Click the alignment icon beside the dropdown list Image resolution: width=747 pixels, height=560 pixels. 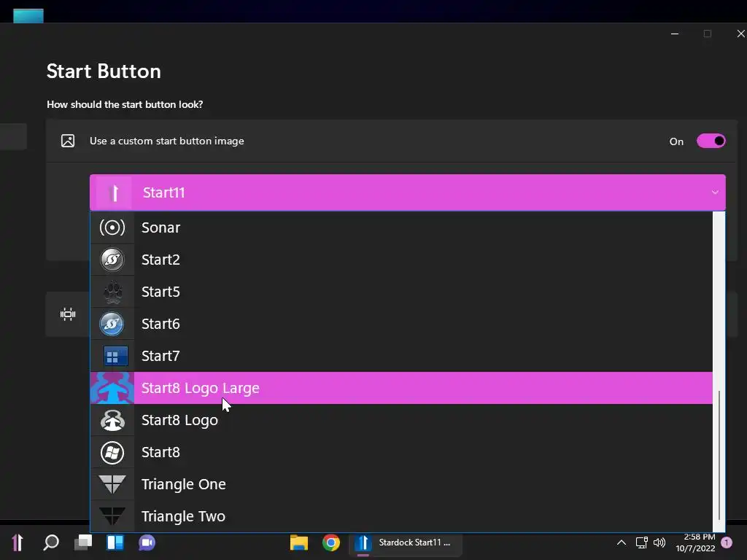(68, 314)
